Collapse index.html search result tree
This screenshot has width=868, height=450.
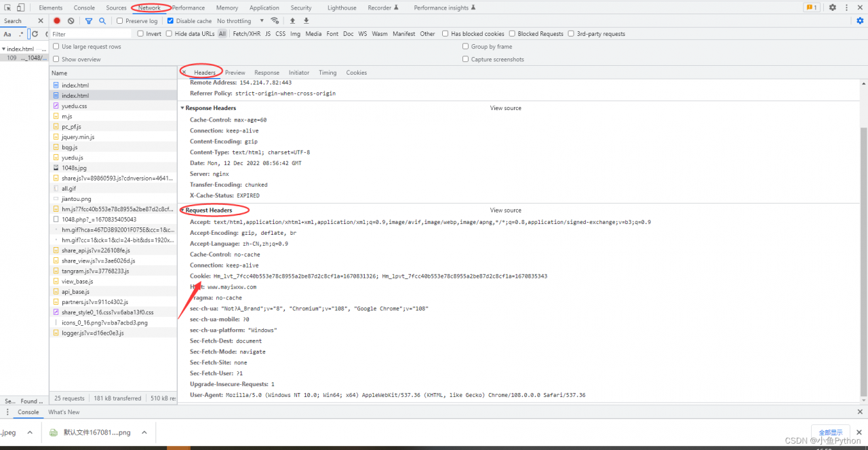click(x=3, y=50)
